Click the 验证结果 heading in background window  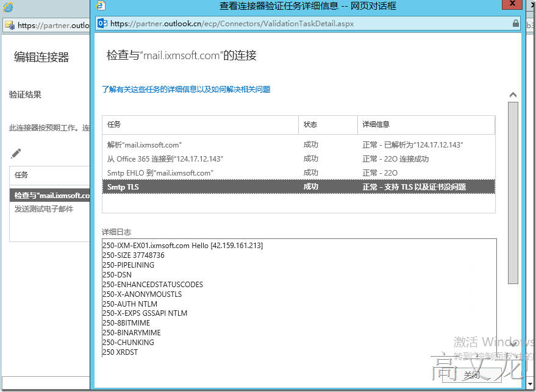pos(25,94)
